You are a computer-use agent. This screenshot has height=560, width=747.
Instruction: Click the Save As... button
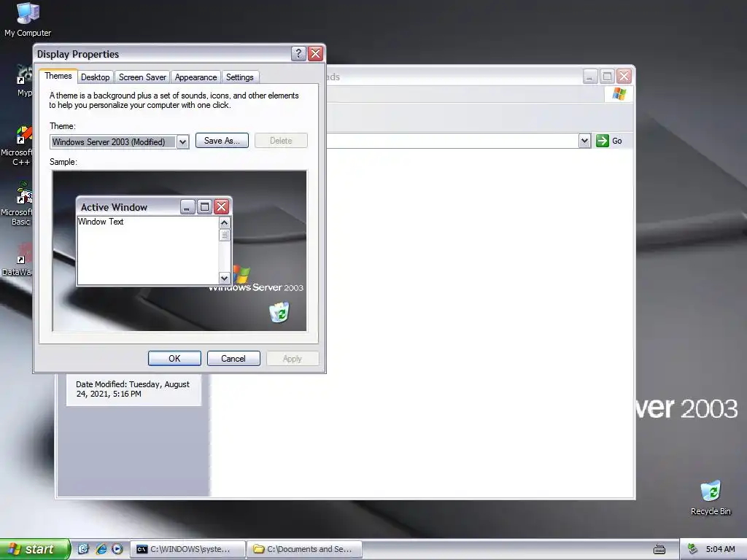click(x=222, y=141)
